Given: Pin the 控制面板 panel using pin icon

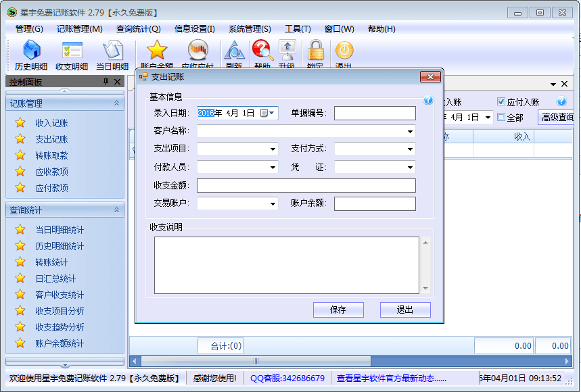Looking at the screenshot, I should (106, 82).
